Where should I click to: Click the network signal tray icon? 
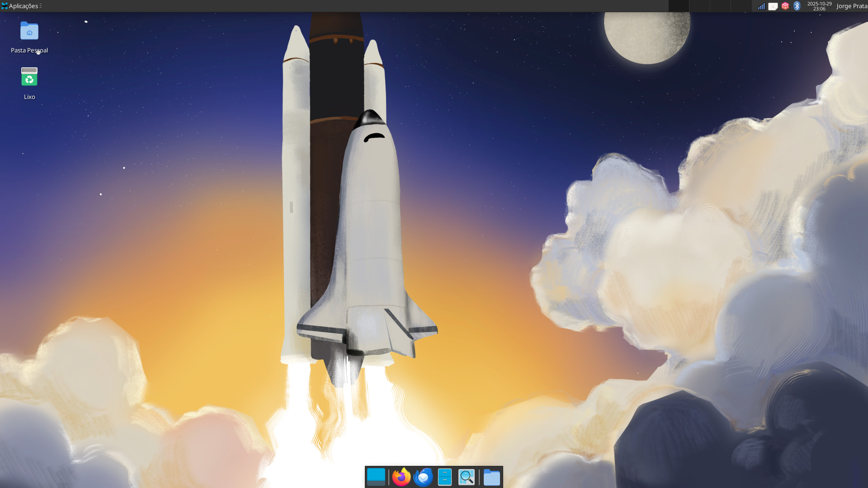pyautogui.click(x=761, y=6)
